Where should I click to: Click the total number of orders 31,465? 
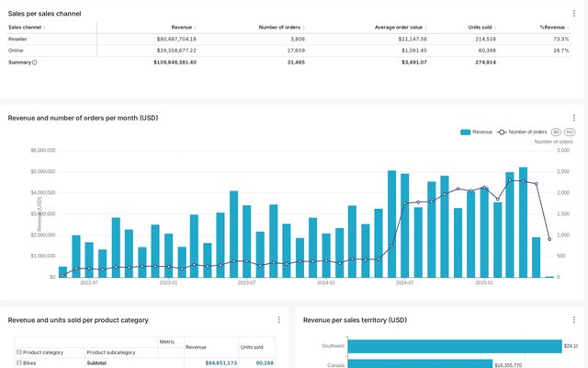click(296, 63)
